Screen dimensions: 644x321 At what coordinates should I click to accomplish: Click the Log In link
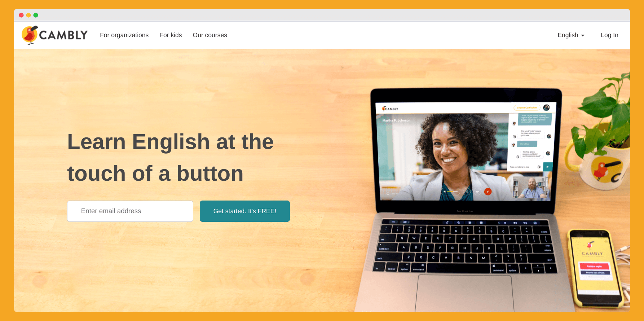[x=609, y=35]
